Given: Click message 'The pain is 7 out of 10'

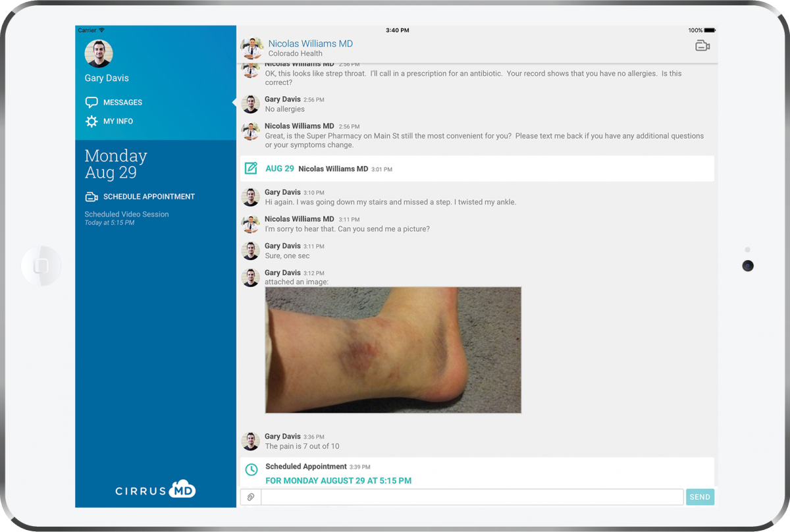Looking at the screenshot, I should click(302, 446).
